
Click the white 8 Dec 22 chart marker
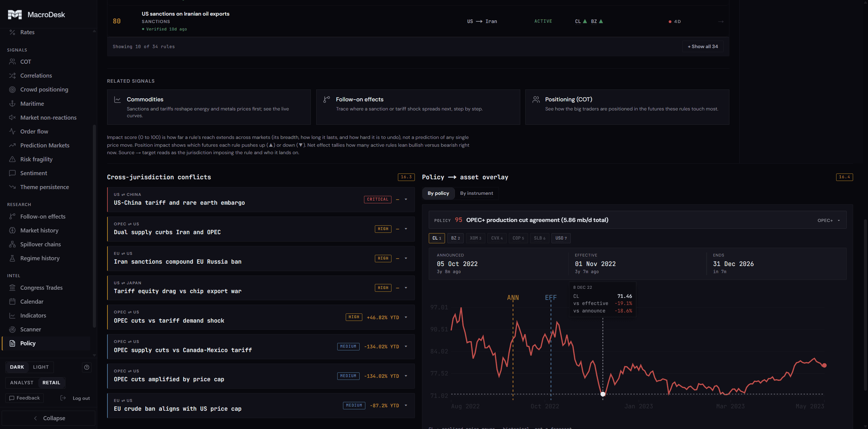coord(603,394)
